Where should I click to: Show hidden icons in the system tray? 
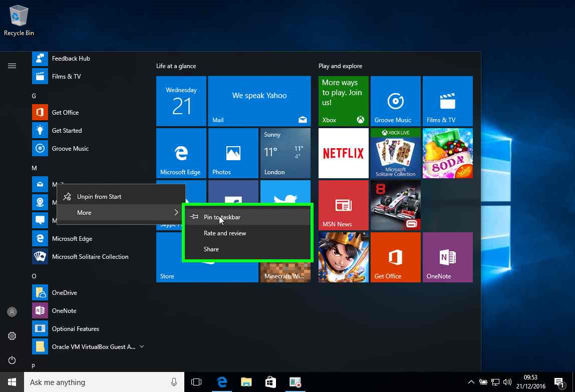click(x=471, y=382)
